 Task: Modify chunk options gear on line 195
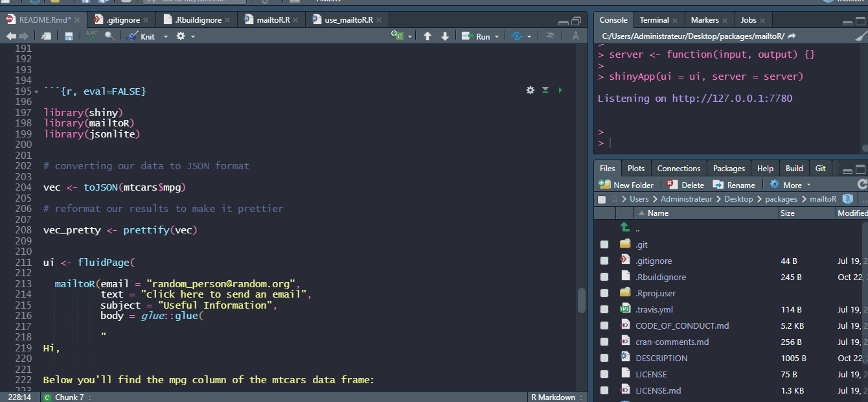[x=531, y=90]
